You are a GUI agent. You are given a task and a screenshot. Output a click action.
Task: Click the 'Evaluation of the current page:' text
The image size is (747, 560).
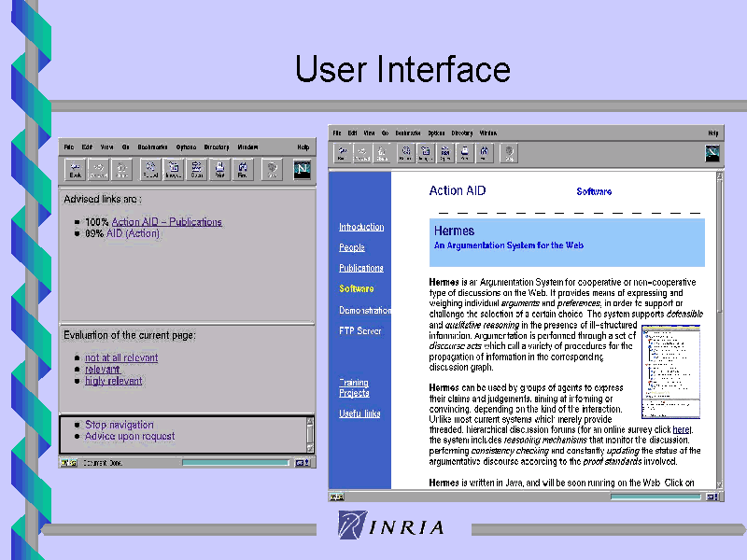[130, 335]
